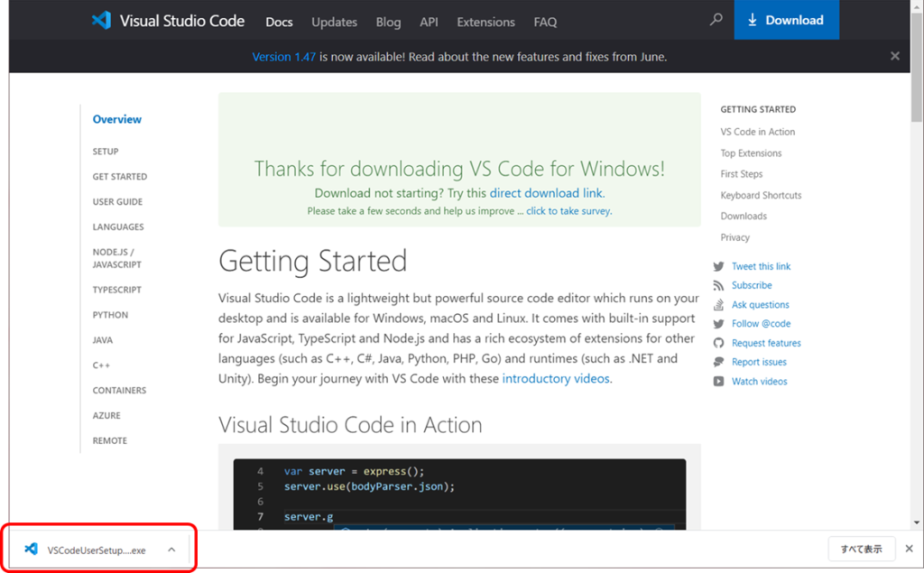The width and height of the screenshot is (924, 573).
Task: Open the VSCodeUserSetup....exe downloaded file
Action: [x=97, y=550]
